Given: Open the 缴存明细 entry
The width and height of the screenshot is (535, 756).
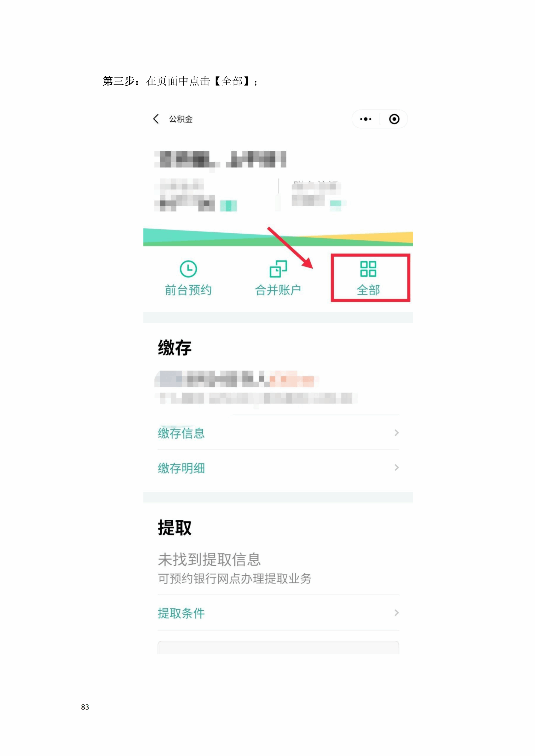Looking at the screenshot, I should coord(278,468).
